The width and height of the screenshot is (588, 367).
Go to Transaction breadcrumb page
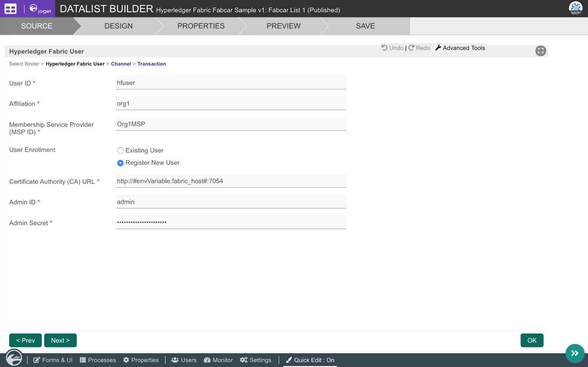(x=152, y=64)
